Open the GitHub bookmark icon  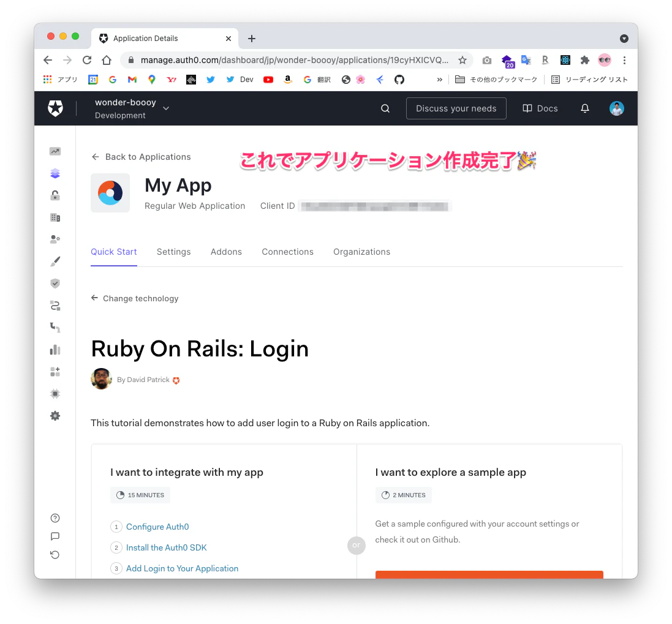point(399,80)
